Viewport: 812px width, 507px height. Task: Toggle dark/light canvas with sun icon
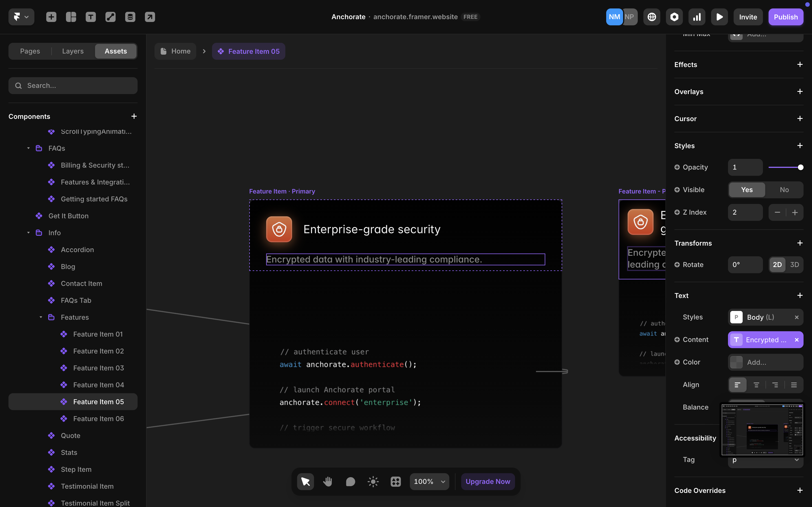click(373, 482)
